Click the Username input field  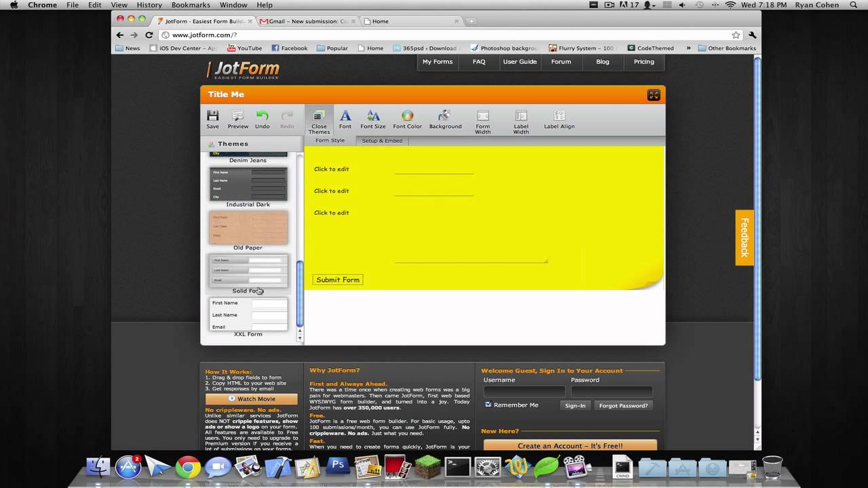coord(524,392)
